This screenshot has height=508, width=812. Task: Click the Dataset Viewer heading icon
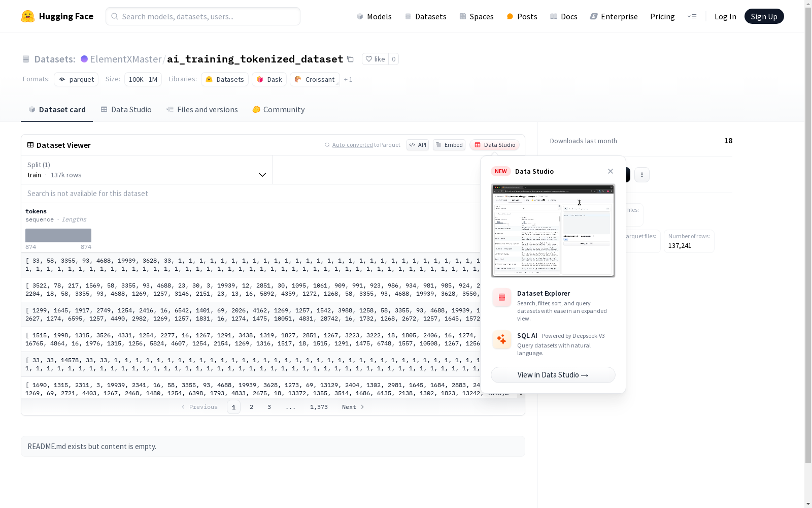click(x=30, y=145)
